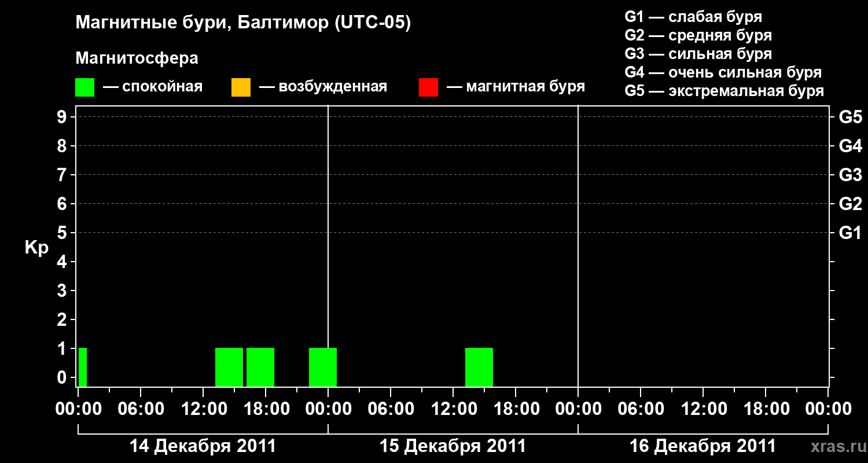This screenshot has height=463, width=868.
Task: Click the '— возбужденная' legend label
Action: pyautogui.click(x=323, y=87)
